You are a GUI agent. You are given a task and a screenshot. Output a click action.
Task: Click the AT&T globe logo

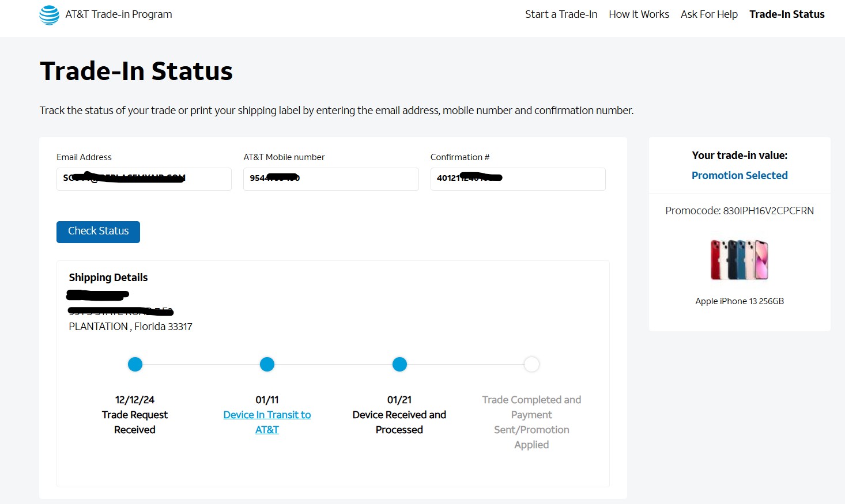49,15
